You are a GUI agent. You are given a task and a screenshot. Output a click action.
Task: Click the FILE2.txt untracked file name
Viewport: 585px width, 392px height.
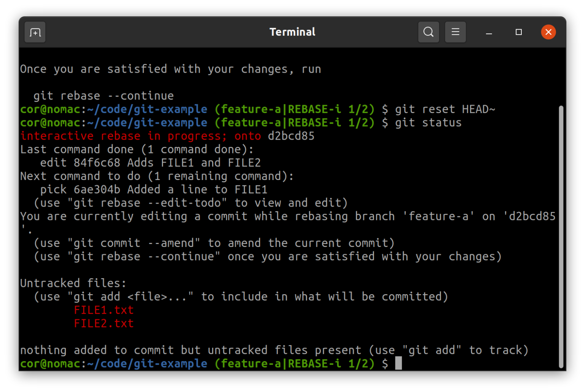pyautogui.click(x=104, y=323)
